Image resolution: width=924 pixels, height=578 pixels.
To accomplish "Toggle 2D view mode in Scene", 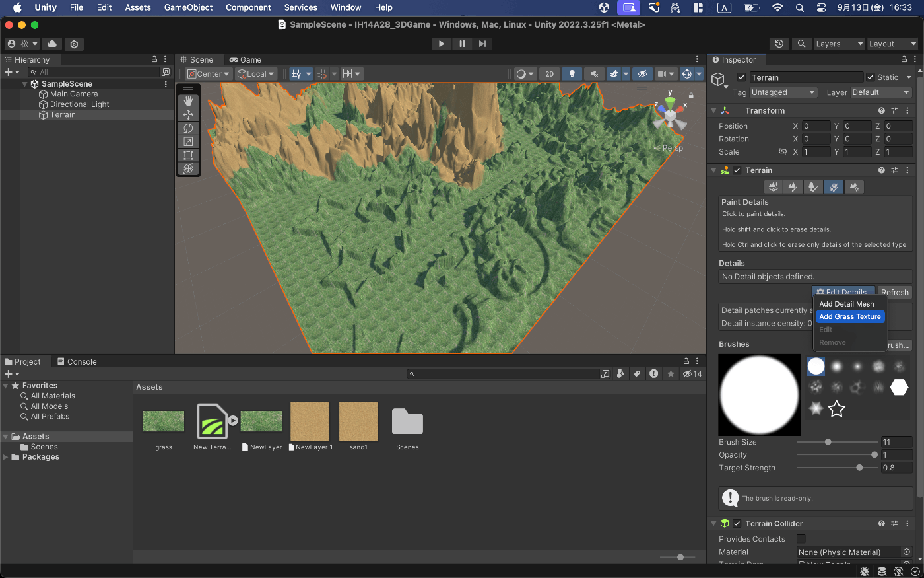I will point(549,74).
